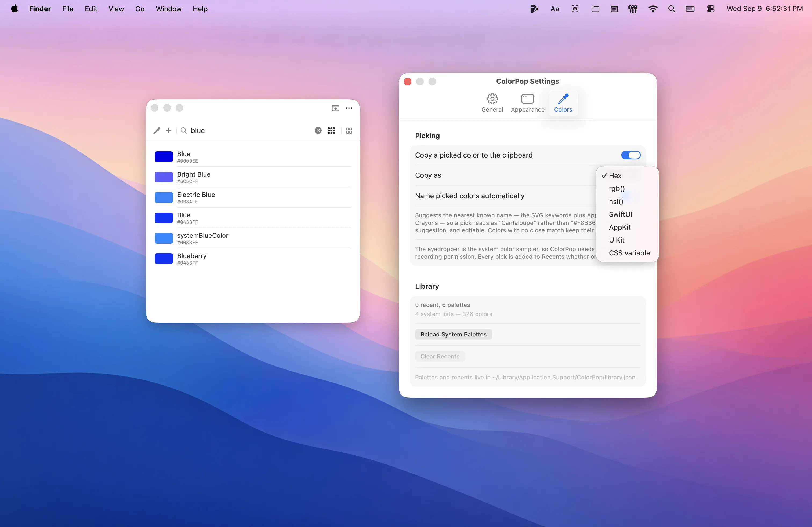Click the search magnifier in ColorPop window

184,131
